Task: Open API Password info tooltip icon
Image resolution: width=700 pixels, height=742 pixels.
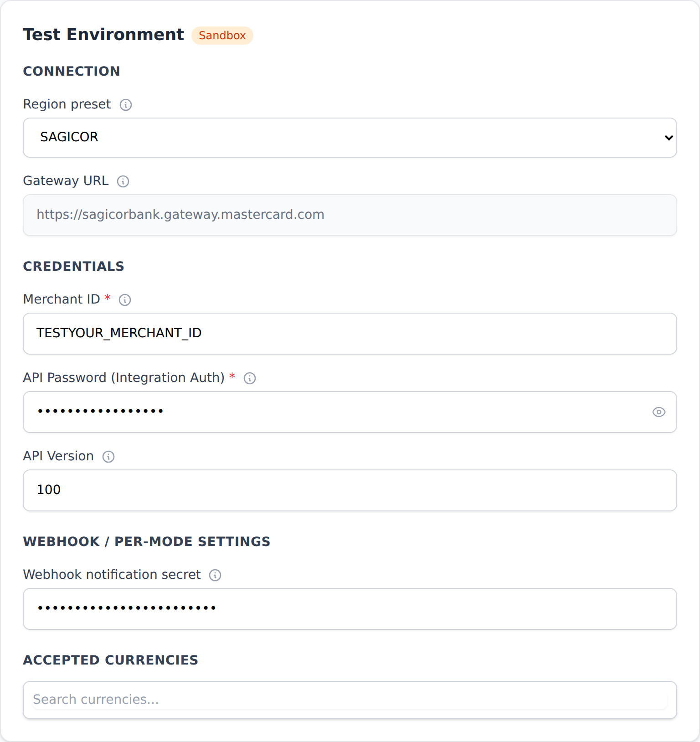Action: [x=250, y=378]
